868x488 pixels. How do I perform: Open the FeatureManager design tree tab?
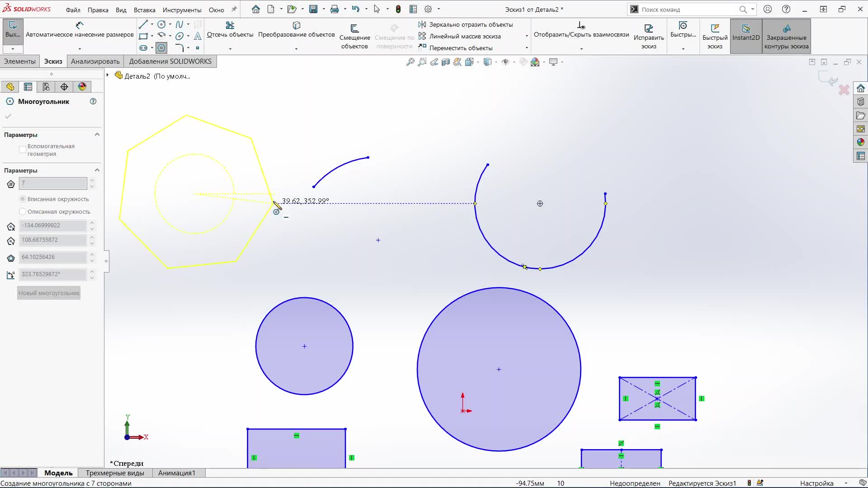[10, 87]
